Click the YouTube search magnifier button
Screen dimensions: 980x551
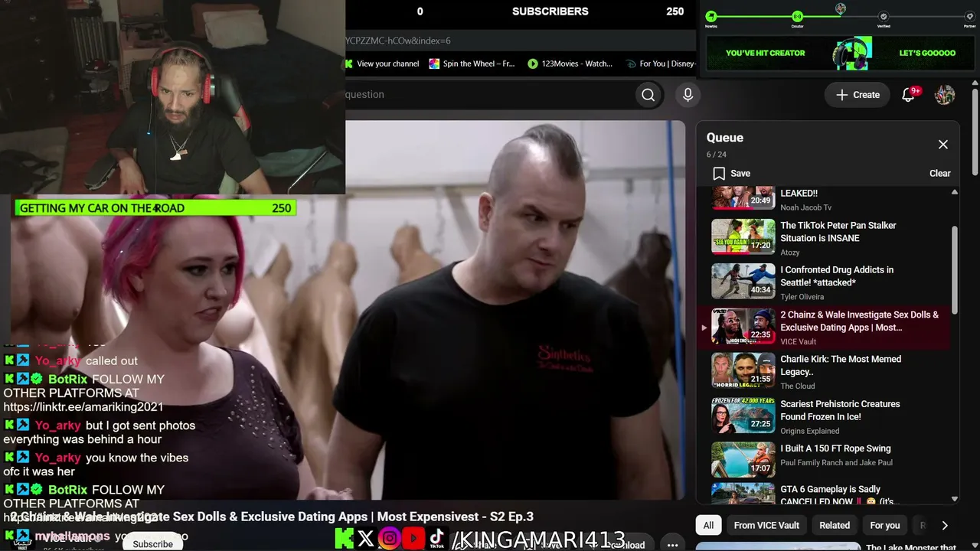pos(648,95)
